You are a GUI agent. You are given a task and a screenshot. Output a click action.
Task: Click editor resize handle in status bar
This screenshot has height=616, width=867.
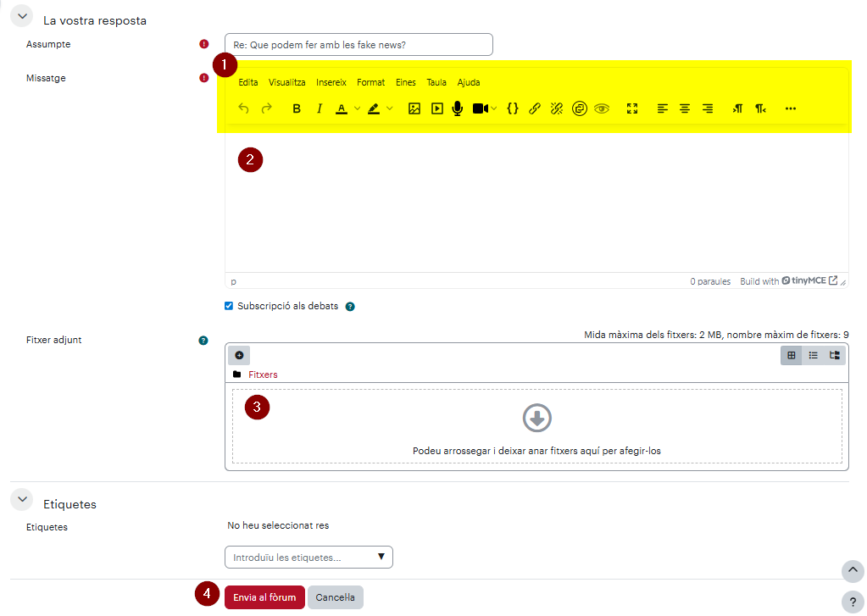843,282
